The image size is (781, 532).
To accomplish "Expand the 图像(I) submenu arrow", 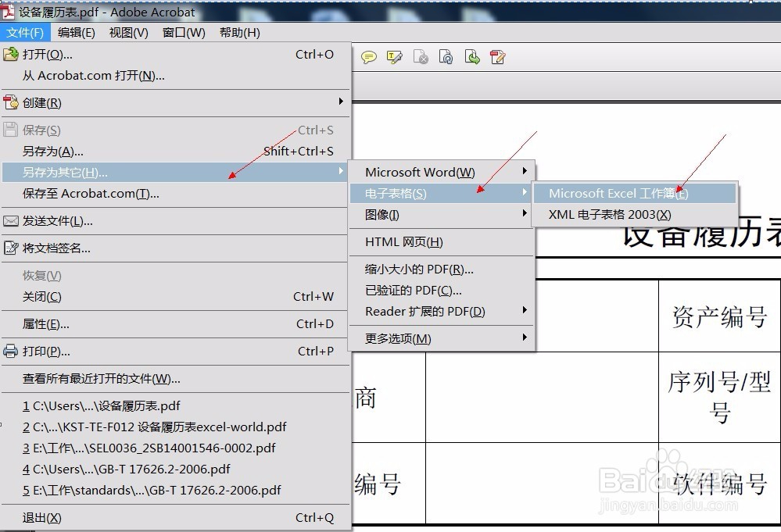I will coord(525,213).
